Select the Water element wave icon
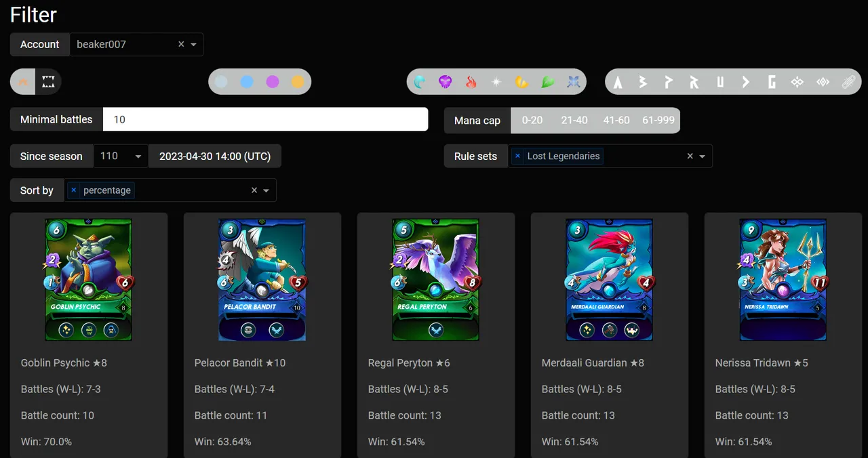 (420, 82)
